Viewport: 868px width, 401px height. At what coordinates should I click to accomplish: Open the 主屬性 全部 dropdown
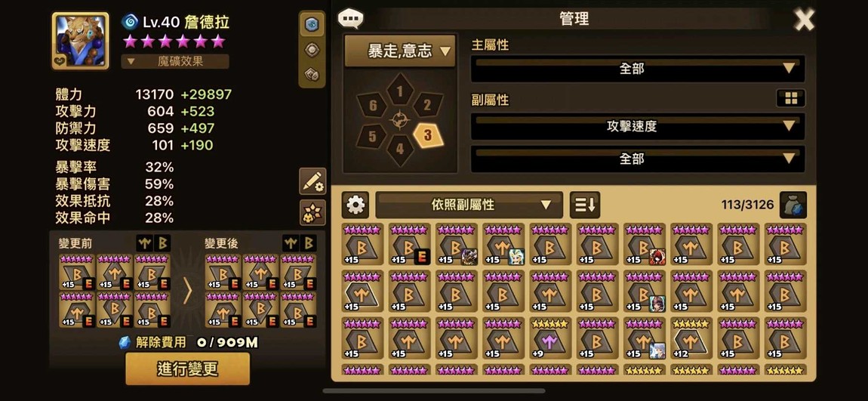(638, 69)
